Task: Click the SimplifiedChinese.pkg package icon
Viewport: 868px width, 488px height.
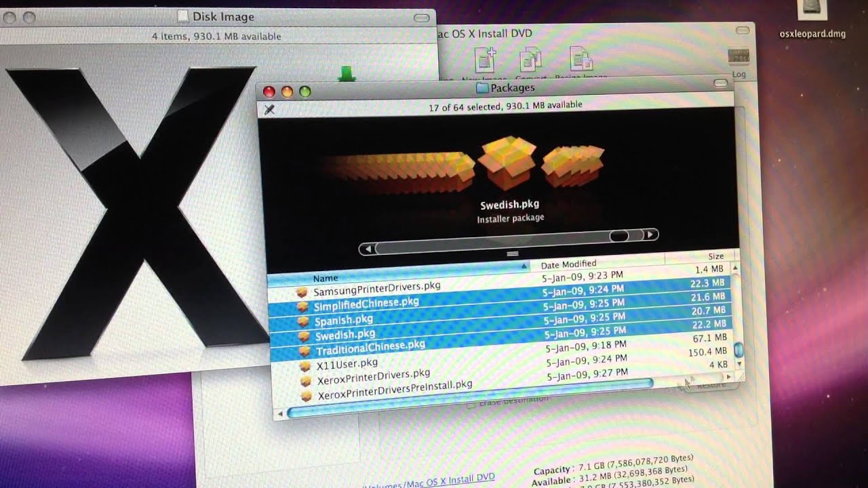Action: point(303,308)
